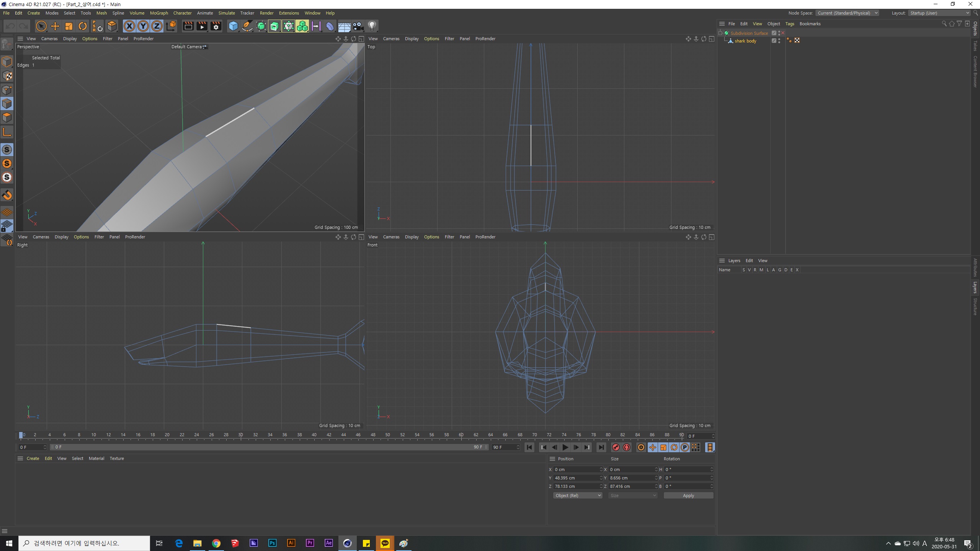
Task: Click the Position Z input field
Action: tap(576, 486)
